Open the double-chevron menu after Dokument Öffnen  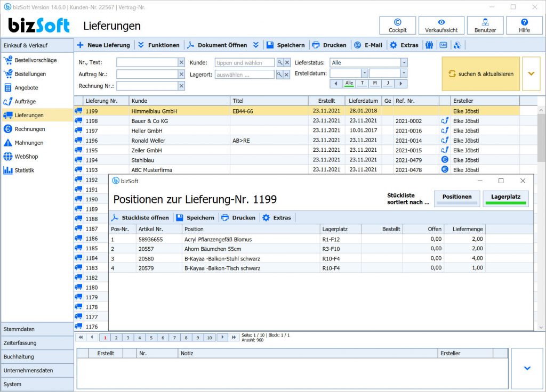click(256, 45)
